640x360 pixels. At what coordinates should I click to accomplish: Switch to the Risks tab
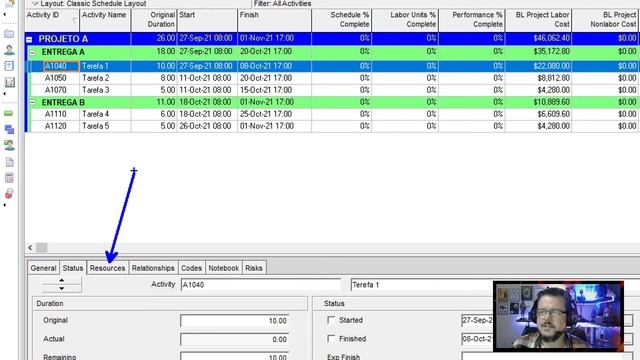254,268
